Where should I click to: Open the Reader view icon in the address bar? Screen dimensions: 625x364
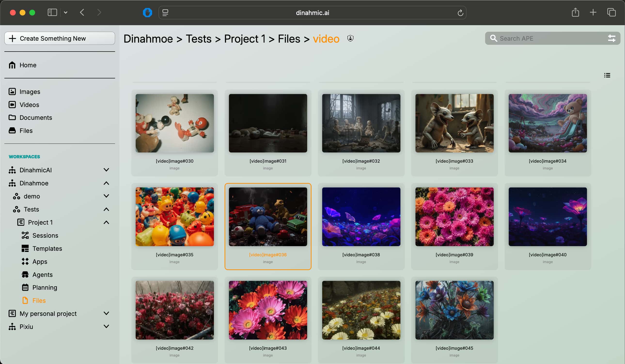coord(165,13)
